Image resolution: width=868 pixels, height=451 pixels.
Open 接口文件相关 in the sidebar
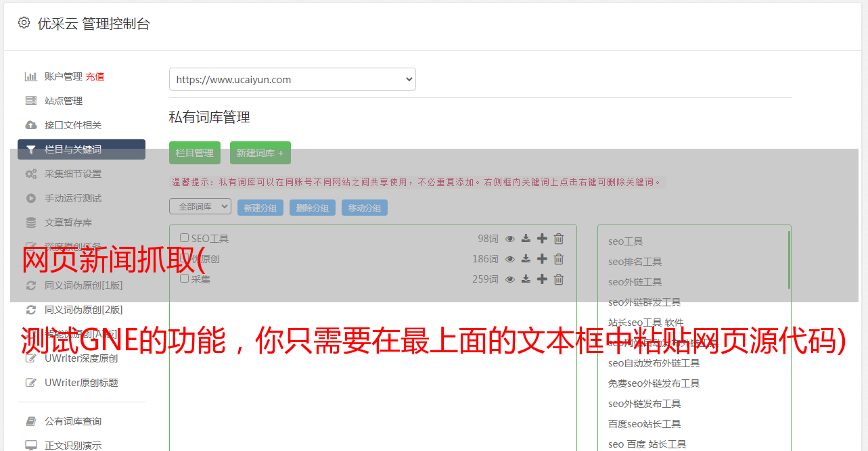73,125
